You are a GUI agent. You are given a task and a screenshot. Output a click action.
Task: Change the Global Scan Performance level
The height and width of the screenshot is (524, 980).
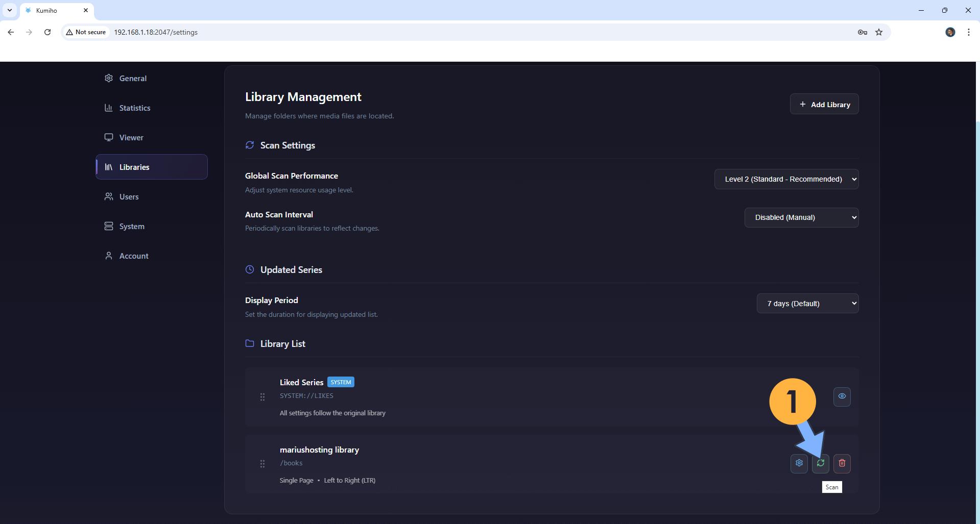tap(786, 179)
